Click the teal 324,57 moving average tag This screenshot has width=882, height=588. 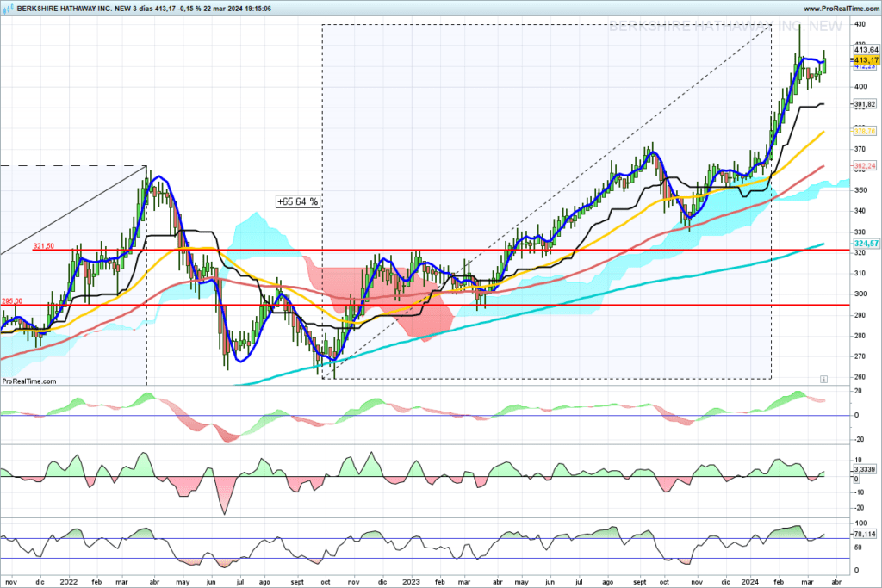(866, 244)
